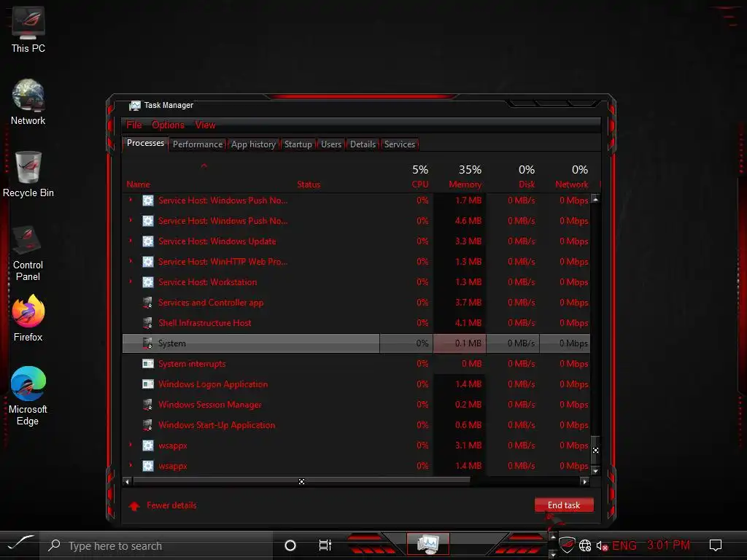Switch to the Services tab
Screen dimensions: 747x560
tap(400, 144)
